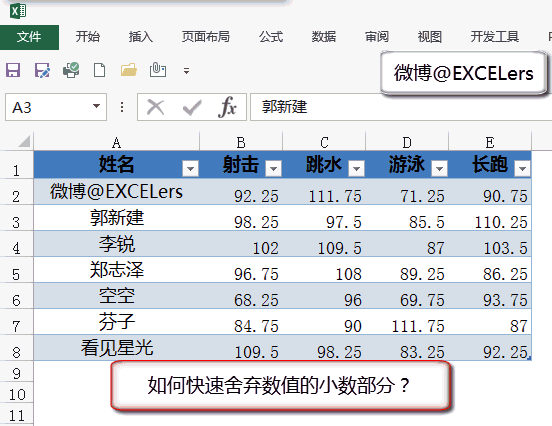Open the 跳水 column filter dropdown
Screen dimensions: 552x426
[x=356, y=169]
